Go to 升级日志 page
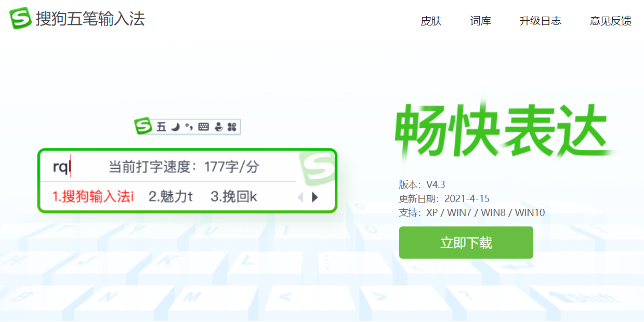 540,21
